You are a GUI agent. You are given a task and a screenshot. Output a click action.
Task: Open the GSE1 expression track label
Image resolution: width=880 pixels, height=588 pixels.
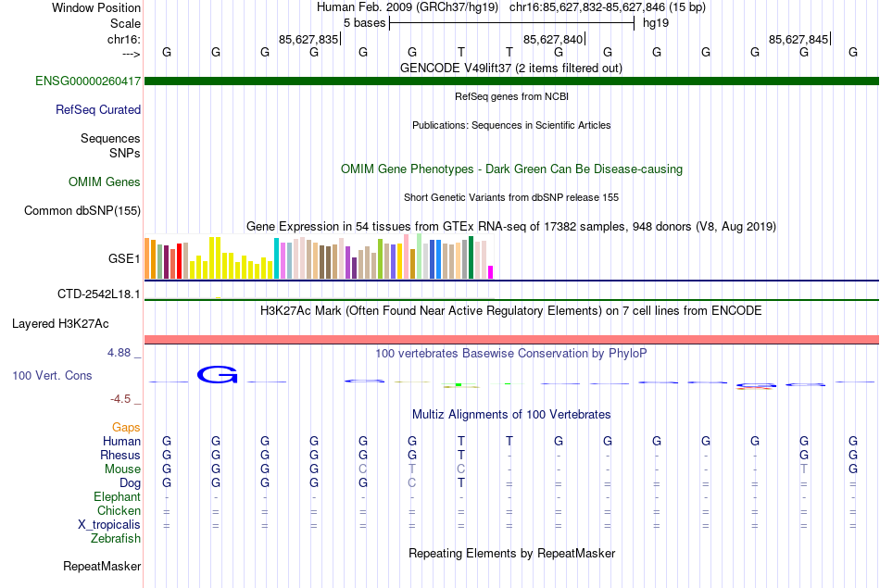point(124,258)
